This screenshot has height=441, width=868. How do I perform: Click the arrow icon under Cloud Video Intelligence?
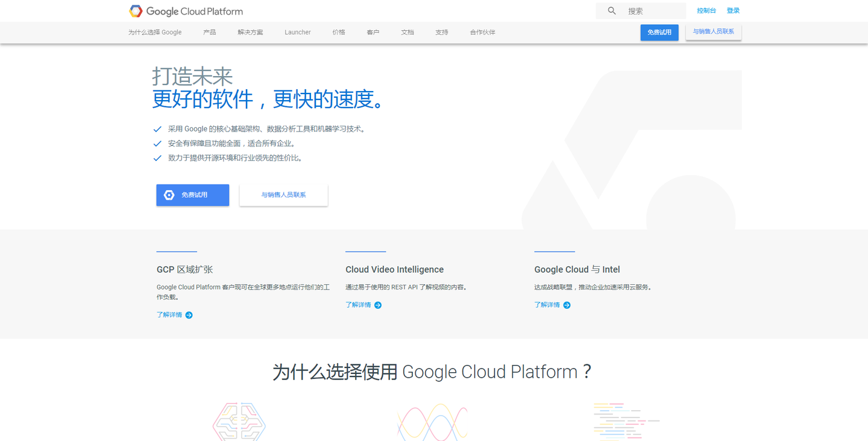378,305
